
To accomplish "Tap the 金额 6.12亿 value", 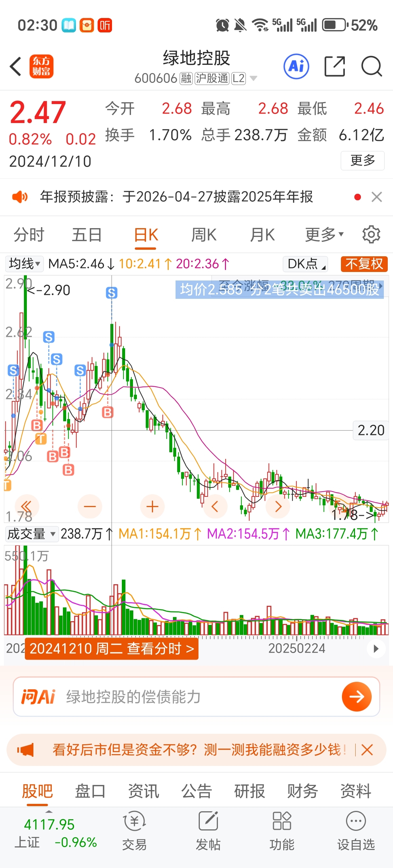I will tap(361, 135).
